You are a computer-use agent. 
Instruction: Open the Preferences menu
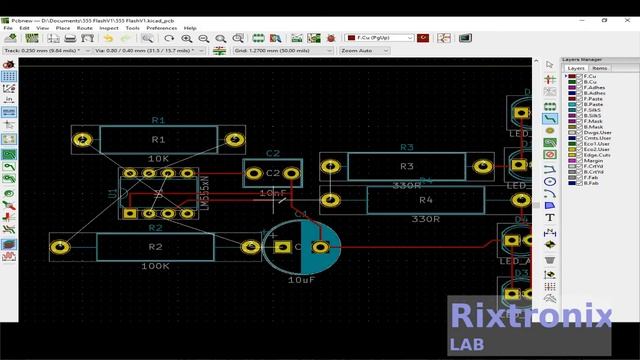pos(162,28)
